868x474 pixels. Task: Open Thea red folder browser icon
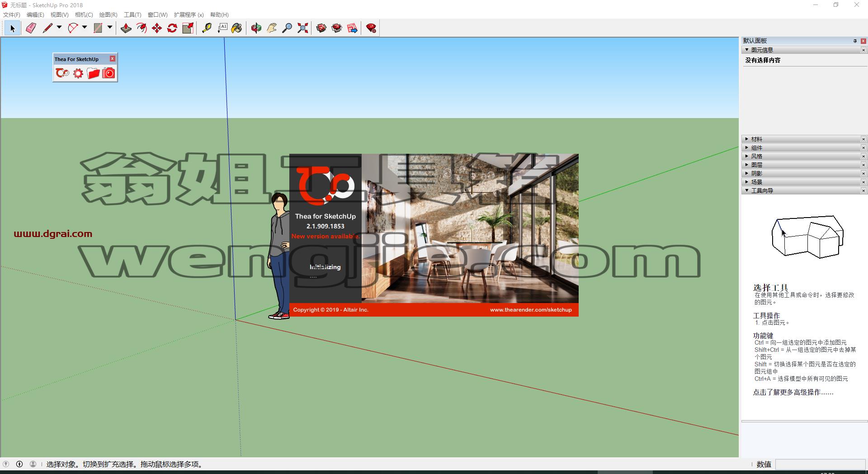coord(93,73)
